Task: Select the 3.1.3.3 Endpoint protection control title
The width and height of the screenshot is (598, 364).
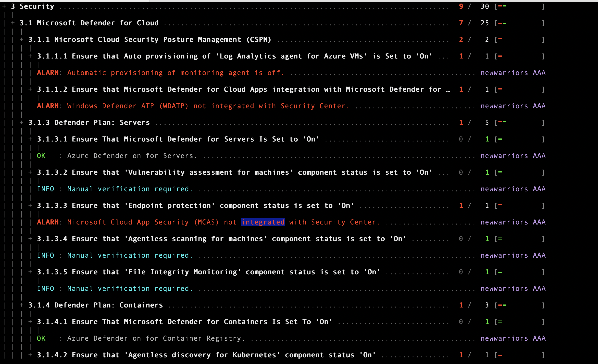Action: tap(195, 206)
